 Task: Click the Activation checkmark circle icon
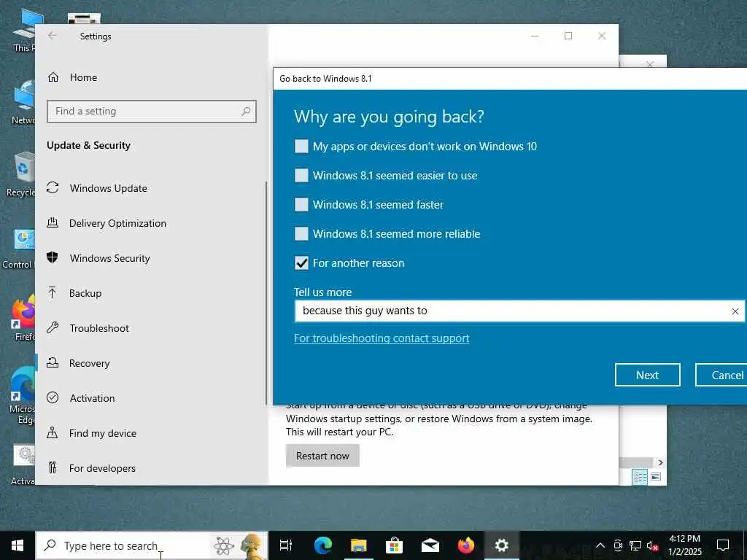(53, 397)
